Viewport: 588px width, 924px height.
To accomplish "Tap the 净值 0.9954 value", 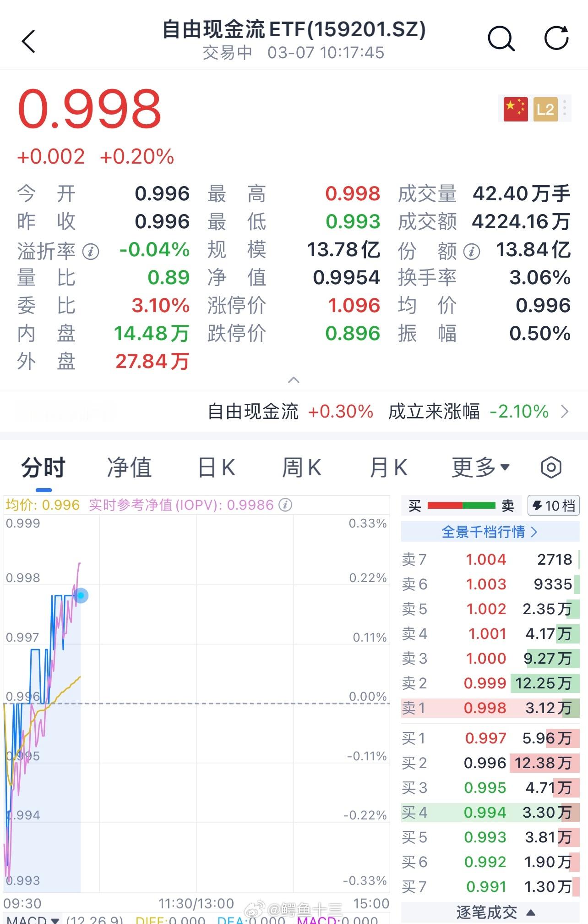I will [347, 277].
